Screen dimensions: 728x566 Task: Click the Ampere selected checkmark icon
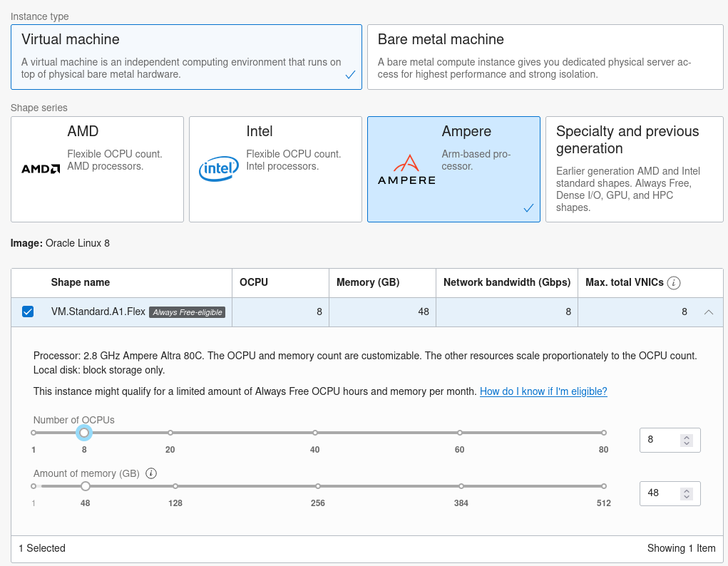pos(528,208)
